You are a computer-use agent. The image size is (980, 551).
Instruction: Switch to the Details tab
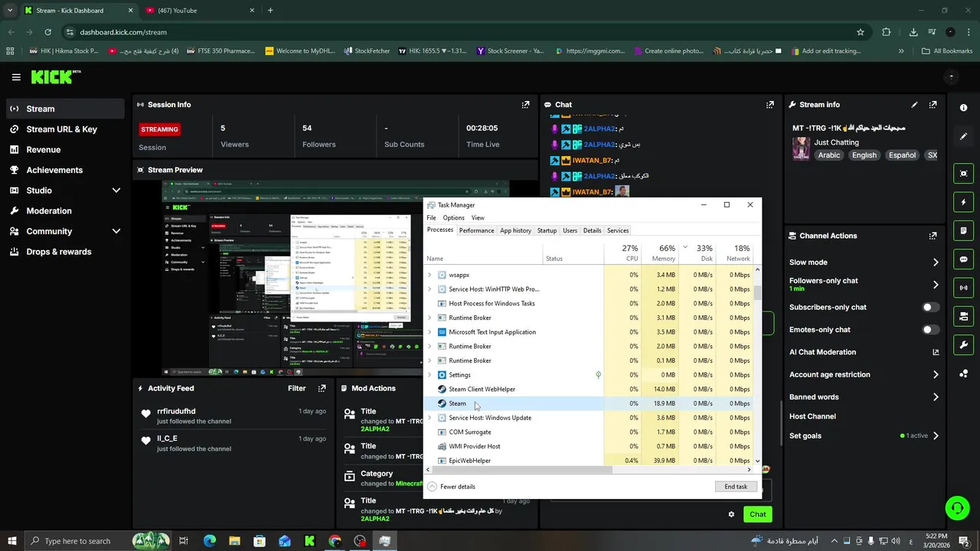click(x=592, y=230)
